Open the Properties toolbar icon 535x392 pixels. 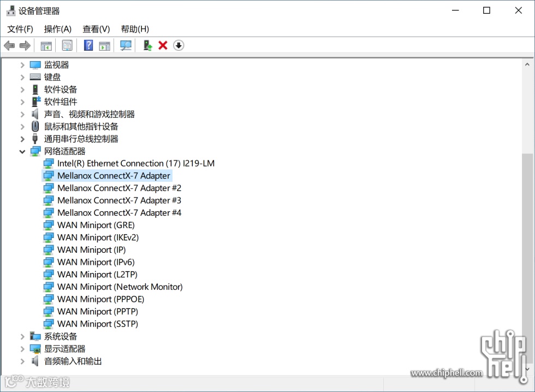(x=67, y=45)
